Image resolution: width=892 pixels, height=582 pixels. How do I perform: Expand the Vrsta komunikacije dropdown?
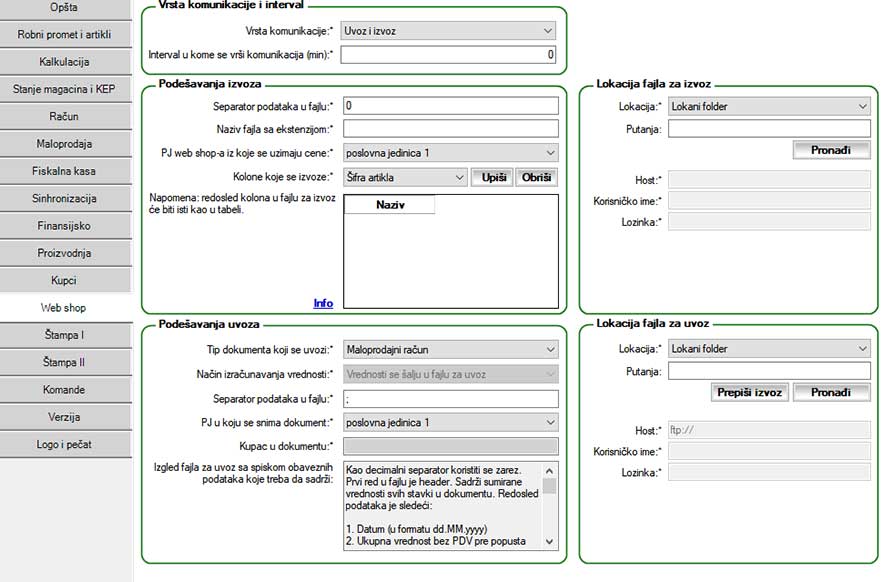click(x=448, y=31)
